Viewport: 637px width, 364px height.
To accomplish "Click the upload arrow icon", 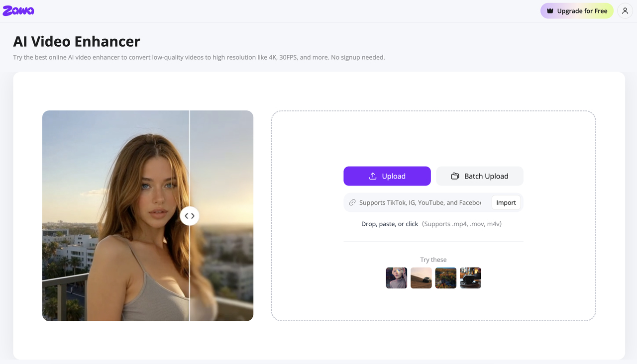I will (373, 176).
